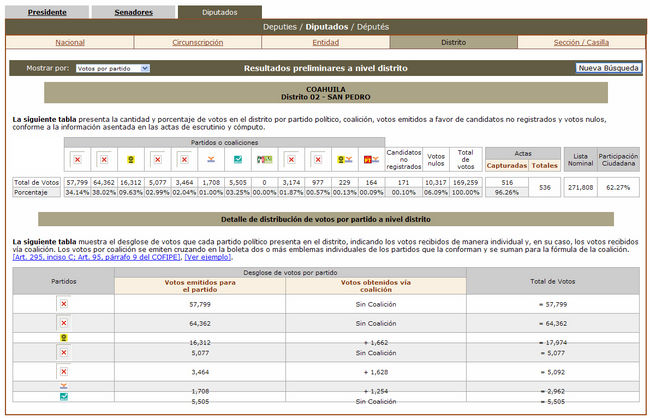Click the orange party logo in 1,708 row
This screenshot has height=418, width=650.
coord(64,385)
